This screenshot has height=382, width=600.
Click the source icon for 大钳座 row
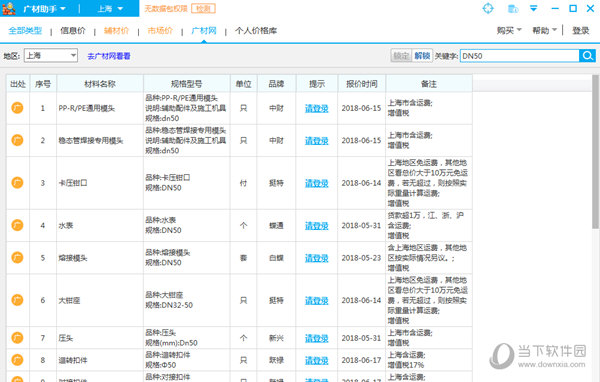pos(17,300)
